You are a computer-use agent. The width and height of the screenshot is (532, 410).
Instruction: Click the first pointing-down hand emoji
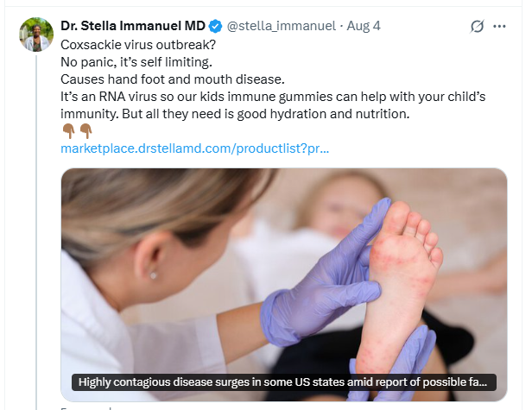[x=69, y=130]
